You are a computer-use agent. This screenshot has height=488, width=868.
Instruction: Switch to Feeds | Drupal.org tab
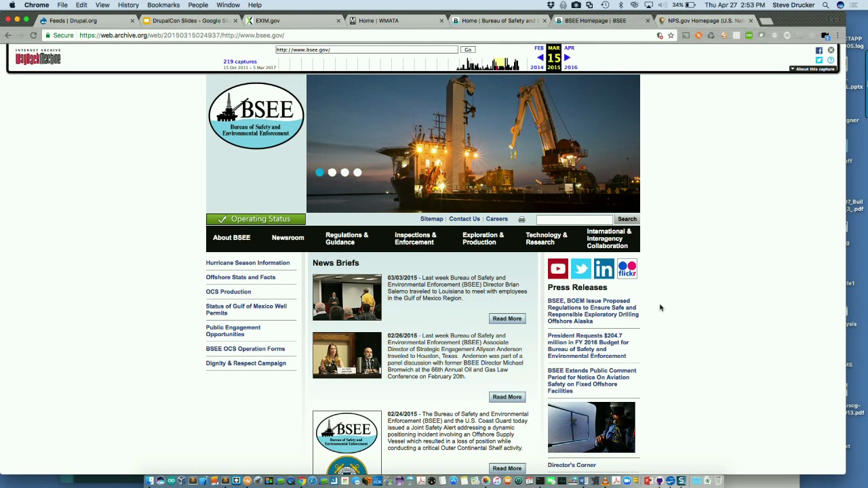point(87,20)
